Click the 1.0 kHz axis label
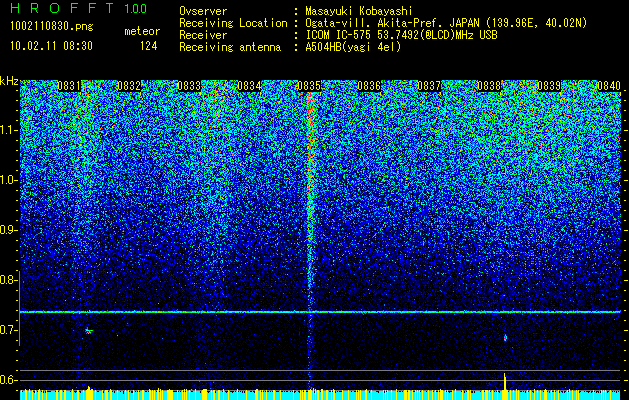This screenshot has height=400, width=629. (8, 180)
